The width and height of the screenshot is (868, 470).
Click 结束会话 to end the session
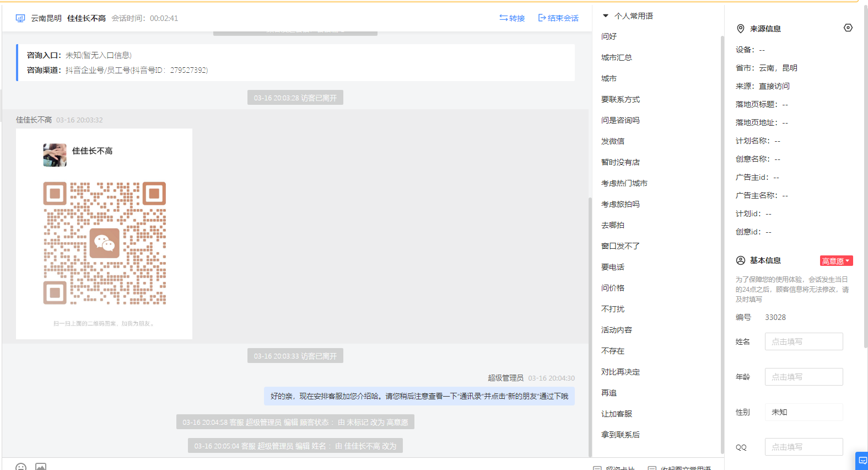(x=558, y=18)
